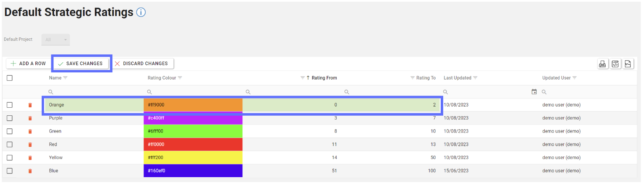Click the print icon in toolbar
The width and height of the screenshot is (644, 186).
coord(602,64)
